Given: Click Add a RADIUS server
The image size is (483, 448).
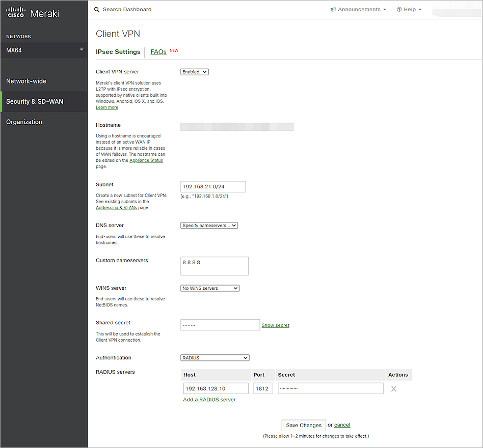Looking at the screenshot, I should coord(209,399).
